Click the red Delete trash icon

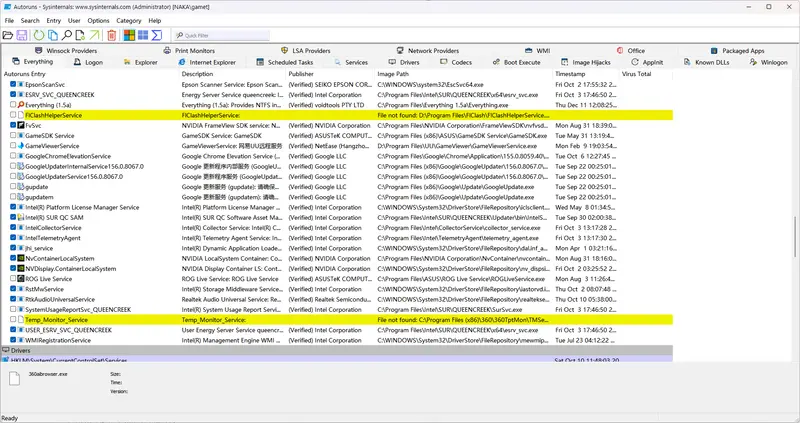tap(112, 35)
